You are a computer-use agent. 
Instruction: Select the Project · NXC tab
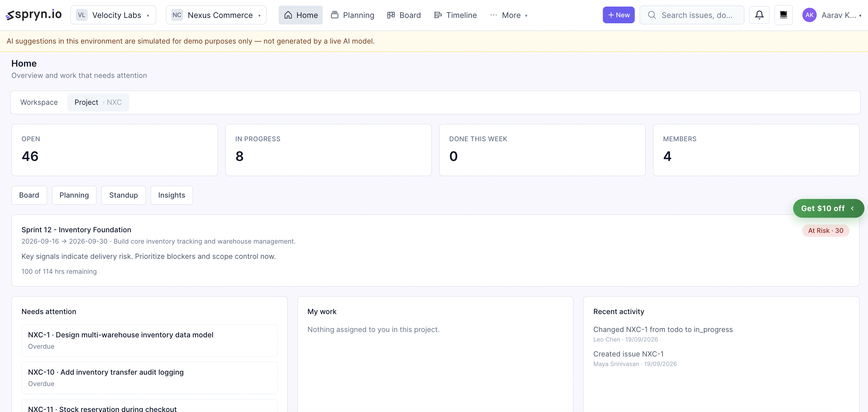[x=98, y=102]
